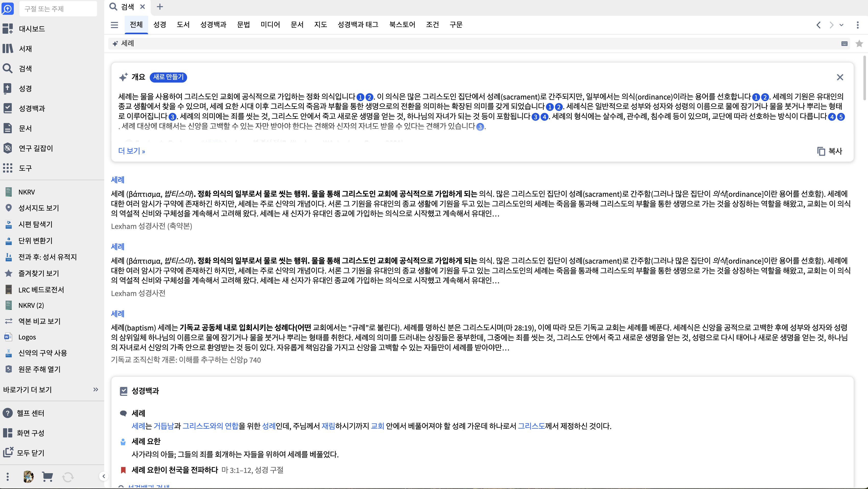Screen dimensions: 868x489
Task: Open the 문서 documents sidebar icon
Action: 7,128
